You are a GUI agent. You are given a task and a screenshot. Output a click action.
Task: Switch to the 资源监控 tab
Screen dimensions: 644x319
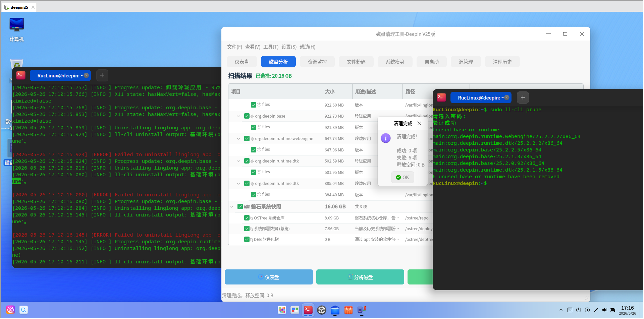pos(317,62)
